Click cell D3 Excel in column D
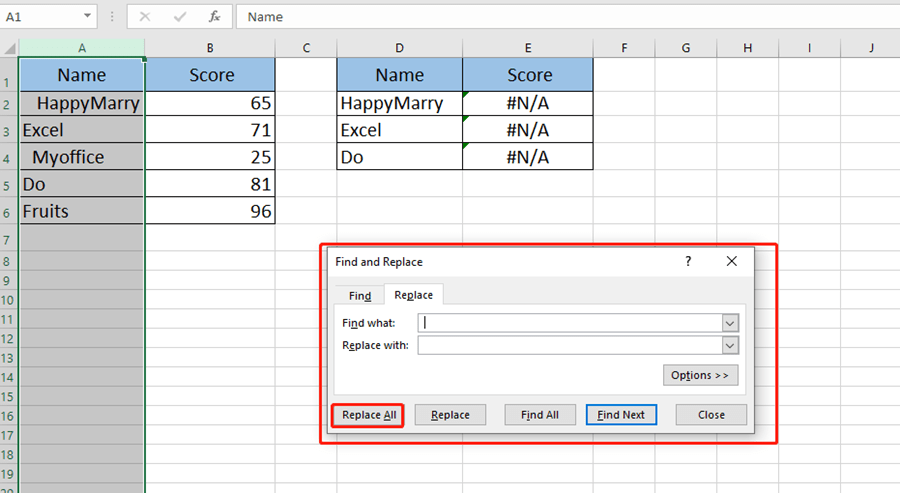The height and width of the screenshot is (493, 900). [399, 130]
